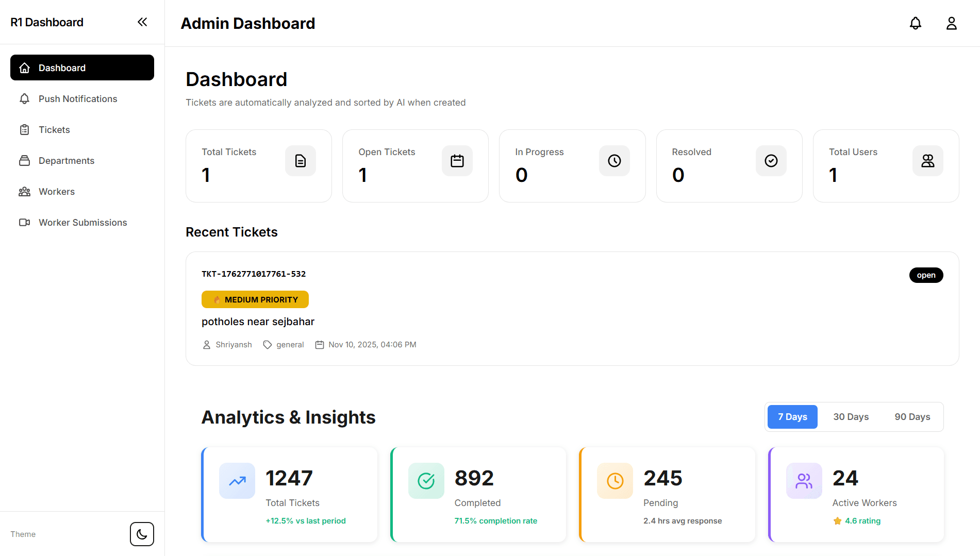Click the Recent Tickets heading
The image size is (980, 556).
click(231, 232)
